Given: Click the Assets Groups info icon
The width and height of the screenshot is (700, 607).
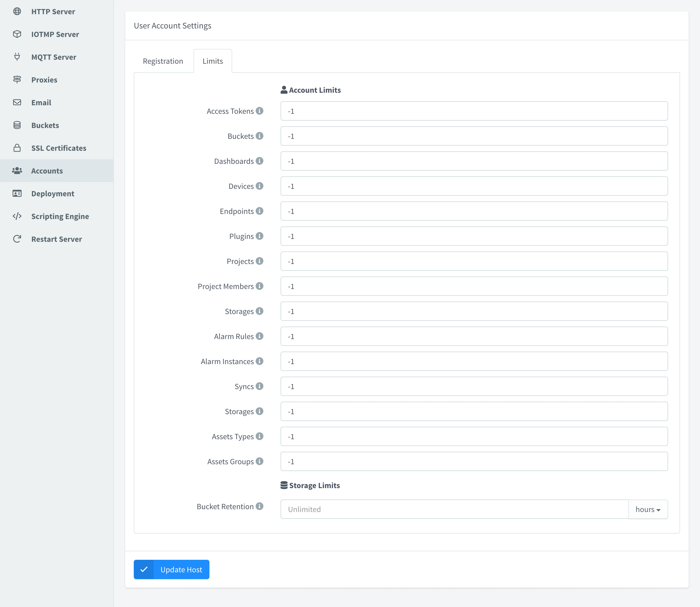Looking at the screenshot, I should click(x=260, y=461).
